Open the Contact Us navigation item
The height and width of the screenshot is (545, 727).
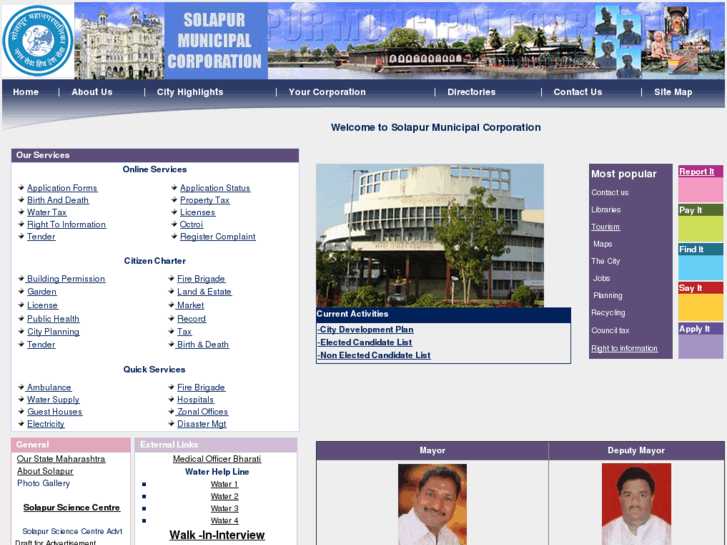click(578, 92)
